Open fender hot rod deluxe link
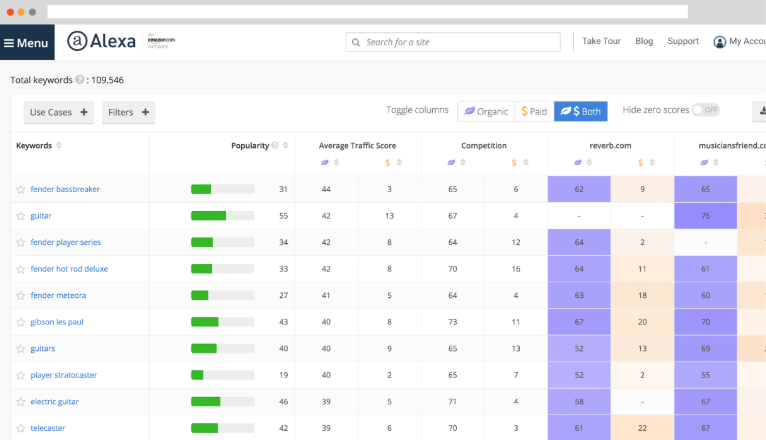 pyautogui.click(x=69, y=269)
